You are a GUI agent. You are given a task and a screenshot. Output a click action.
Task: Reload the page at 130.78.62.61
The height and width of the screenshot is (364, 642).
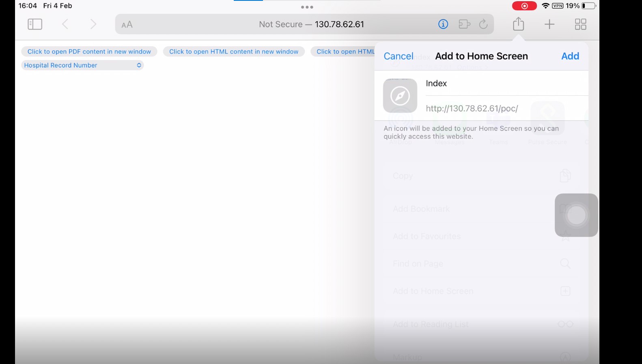coord(483,24)
